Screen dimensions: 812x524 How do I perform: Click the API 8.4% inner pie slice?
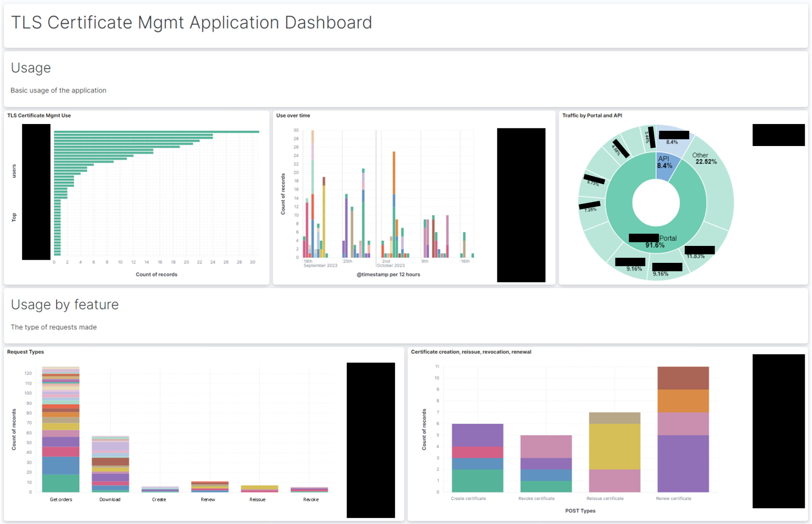pyautogui.click(x=665, y=167)
